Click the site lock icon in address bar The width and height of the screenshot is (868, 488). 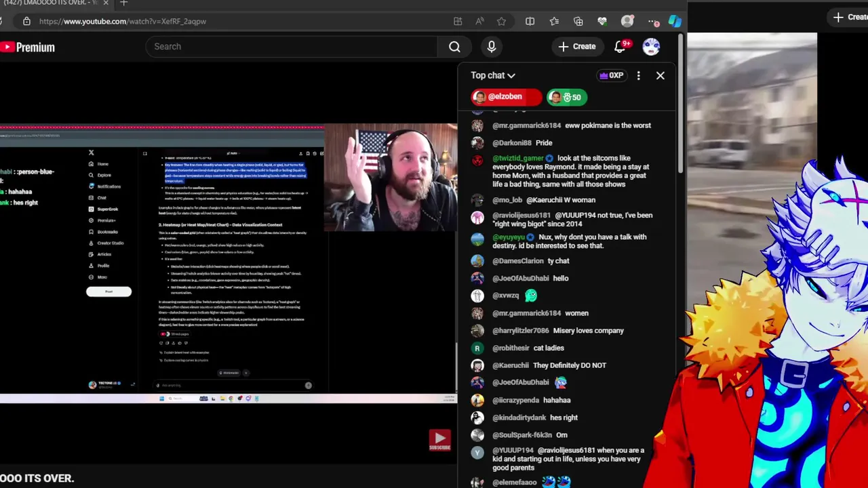click(26, 21)
